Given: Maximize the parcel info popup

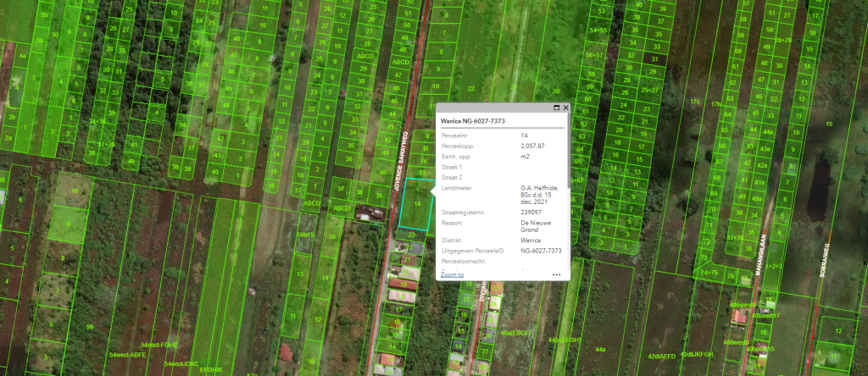Looking at the screenshot, I should [x=557, y=108].
